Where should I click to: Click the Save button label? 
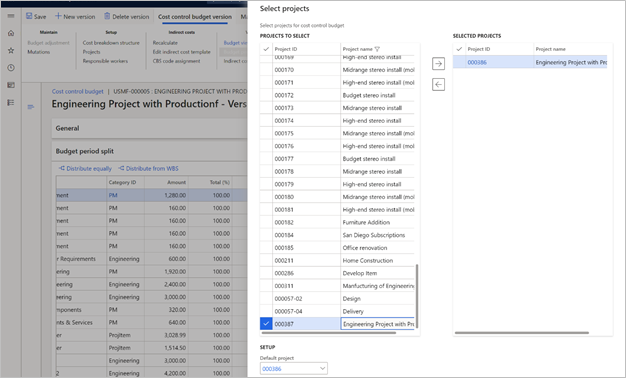point(40,17)
